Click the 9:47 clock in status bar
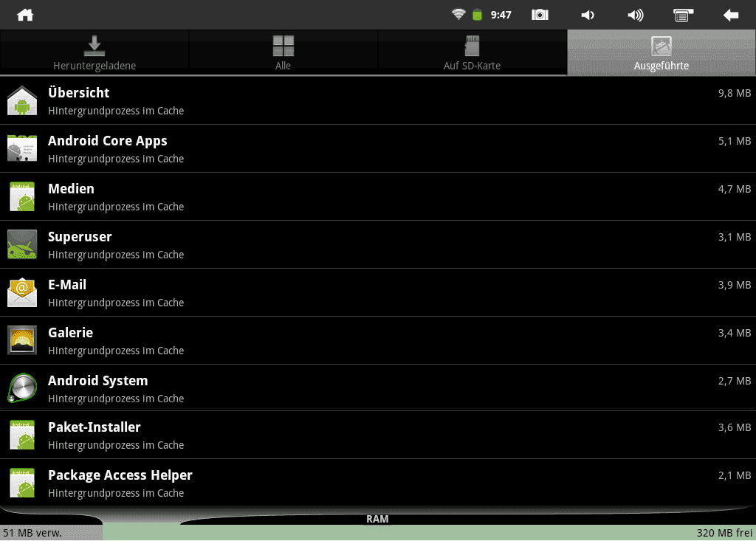 (x=501, y=15)
